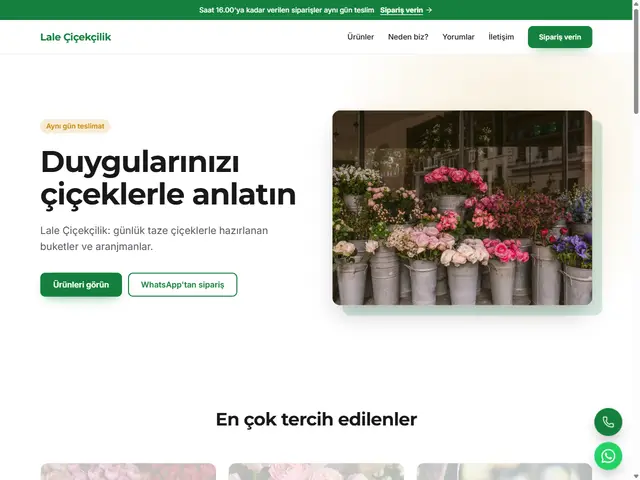Open the Lale Çiçekçilik logo link

click(x=76, y=37)
